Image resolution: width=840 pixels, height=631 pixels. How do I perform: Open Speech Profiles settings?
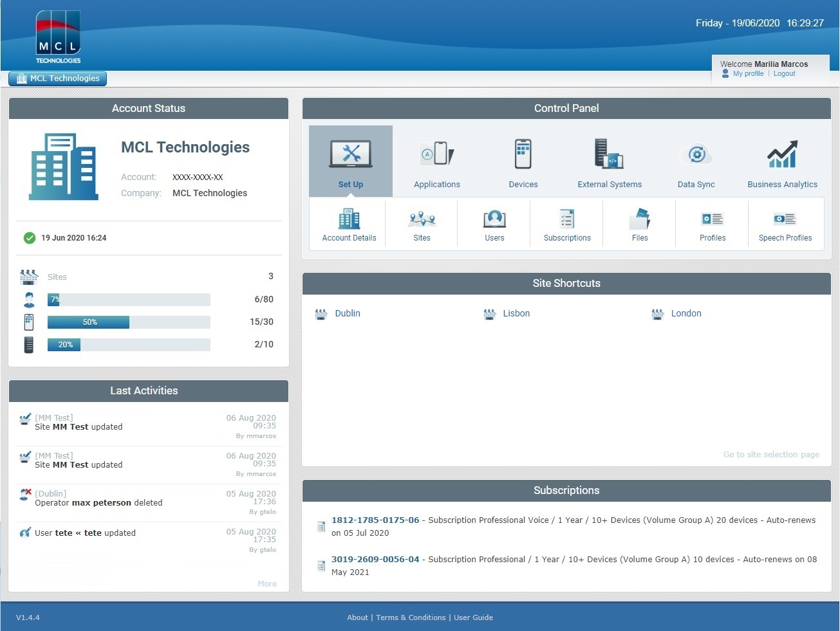pos(785,224)
